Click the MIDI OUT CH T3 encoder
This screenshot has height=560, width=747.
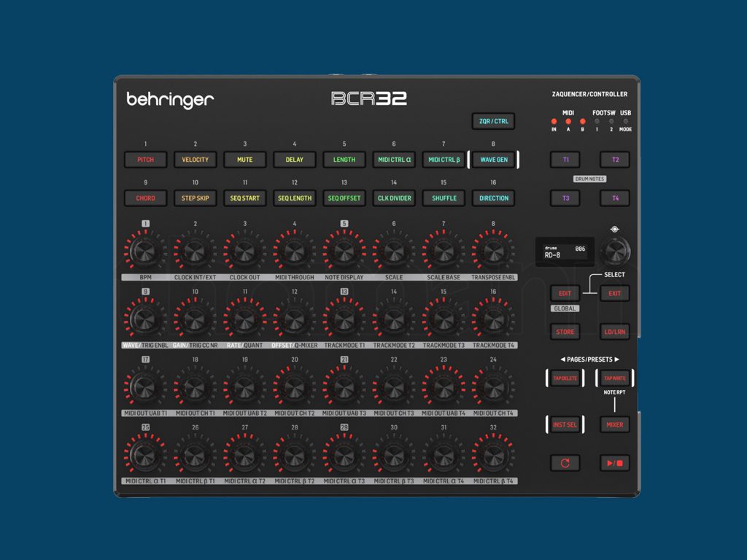(x=393, y=387)
